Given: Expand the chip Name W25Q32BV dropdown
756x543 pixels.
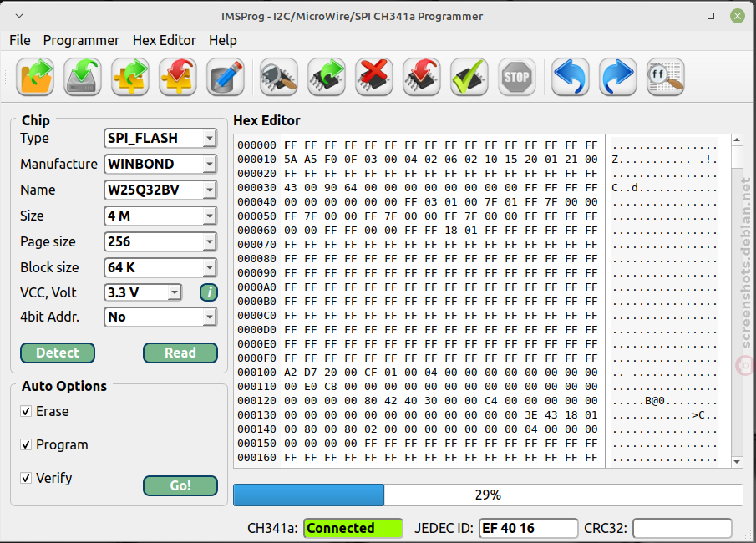Looking at the screenshot, I should [x=160, y=190].
